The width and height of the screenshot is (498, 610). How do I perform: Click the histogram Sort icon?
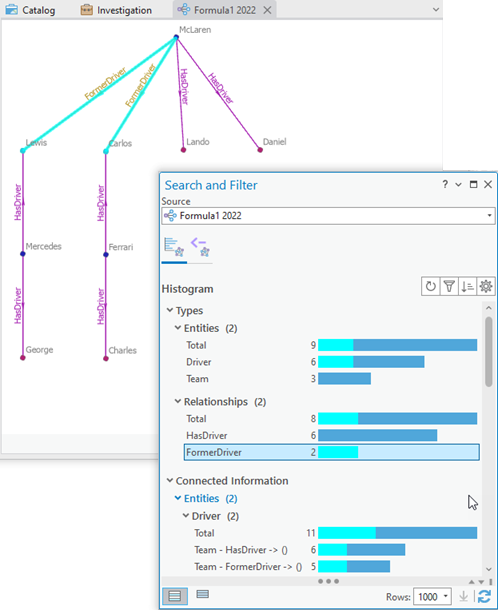click(467, 287)
